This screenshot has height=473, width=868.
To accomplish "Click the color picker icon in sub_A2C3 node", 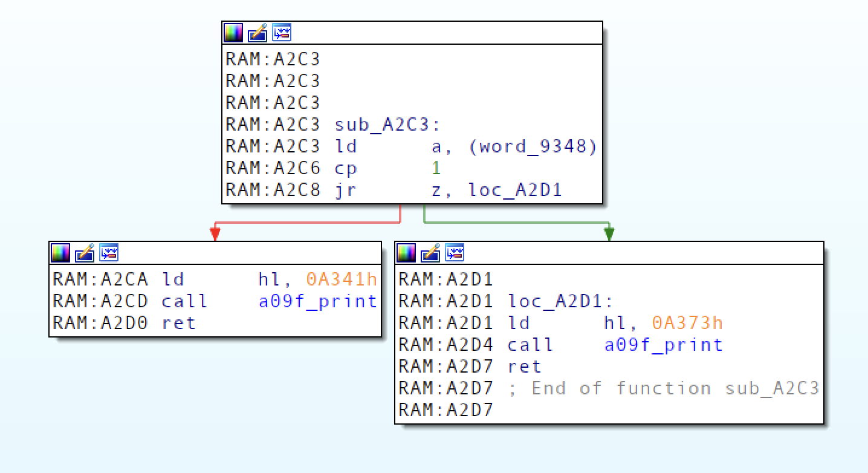I will pyautogui.click(x=233, y=33).
